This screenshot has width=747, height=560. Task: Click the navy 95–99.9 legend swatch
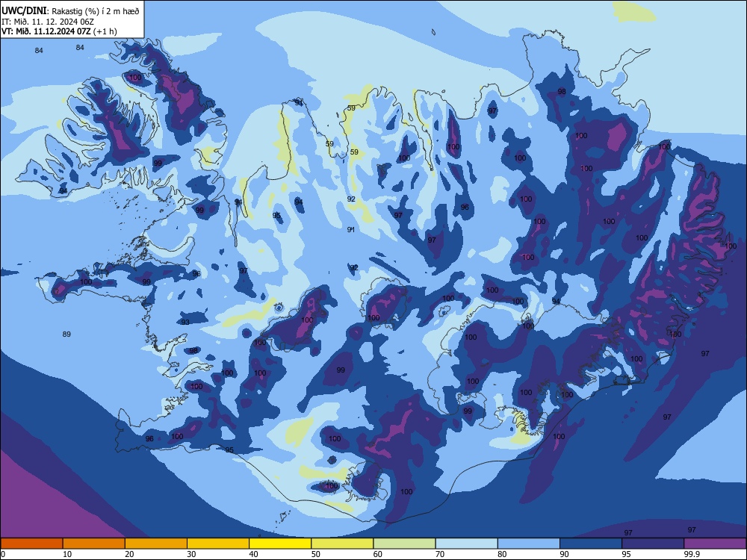click(x=653, y=544)
